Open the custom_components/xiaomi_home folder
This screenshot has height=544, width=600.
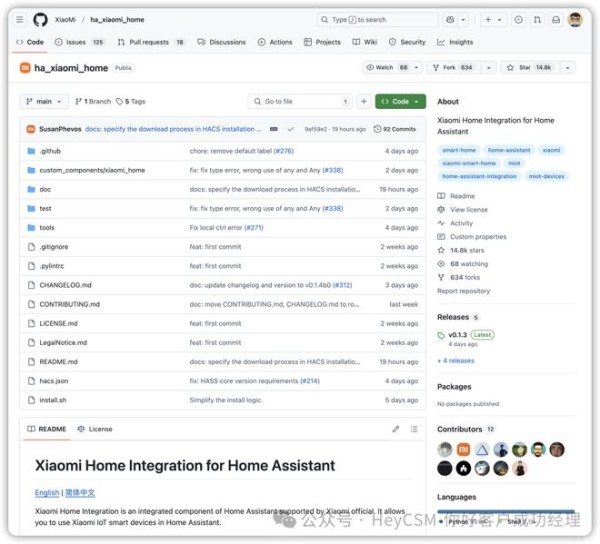pos(92,170)
